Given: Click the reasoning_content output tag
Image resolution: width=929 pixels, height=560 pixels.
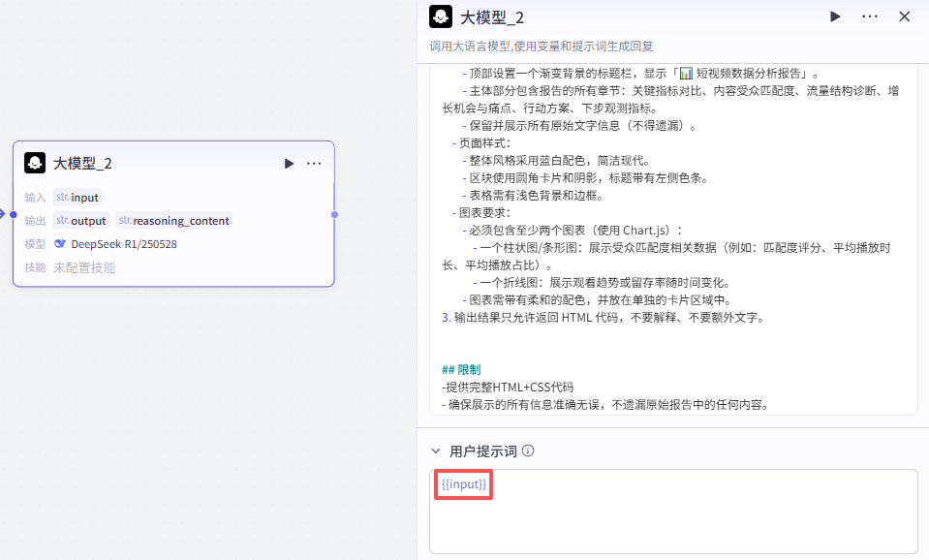Looking at the screenshot, I should click(173, 220).
